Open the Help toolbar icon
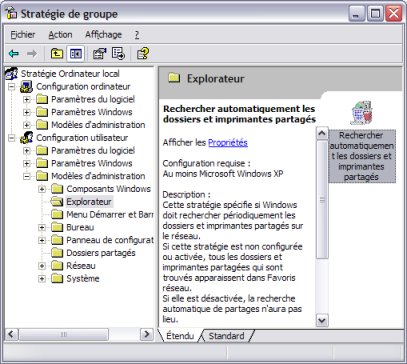The image size is (407, 364). 143,53
